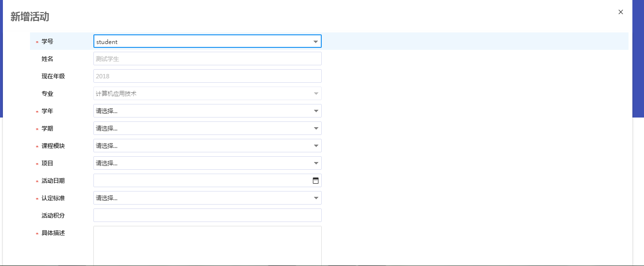Viewport: 644px width, 266px height.
Task: Click the disabled 专业 dropdown arrow
Action: click(316, 93)
